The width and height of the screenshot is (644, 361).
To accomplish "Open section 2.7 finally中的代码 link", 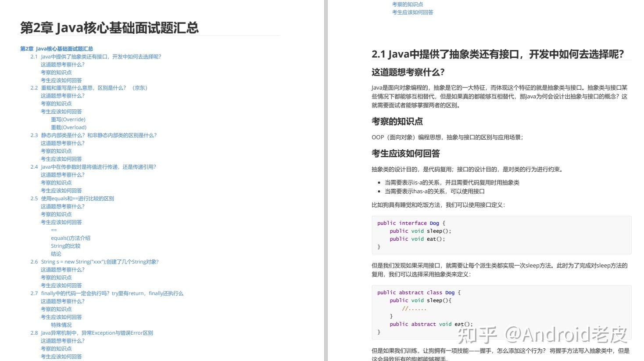I will pyautogui.click(x=107, y=293).
